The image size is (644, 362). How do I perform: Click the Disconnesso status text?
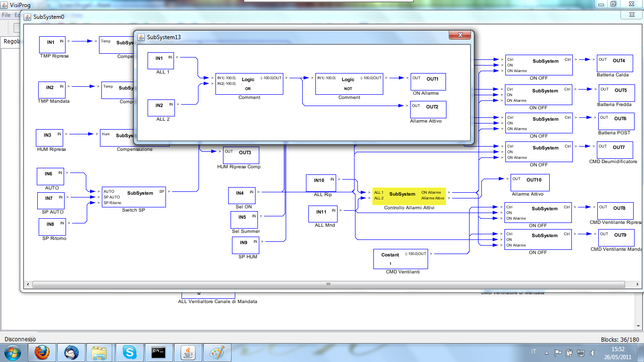pyautogui.click(x=20, y=339)
